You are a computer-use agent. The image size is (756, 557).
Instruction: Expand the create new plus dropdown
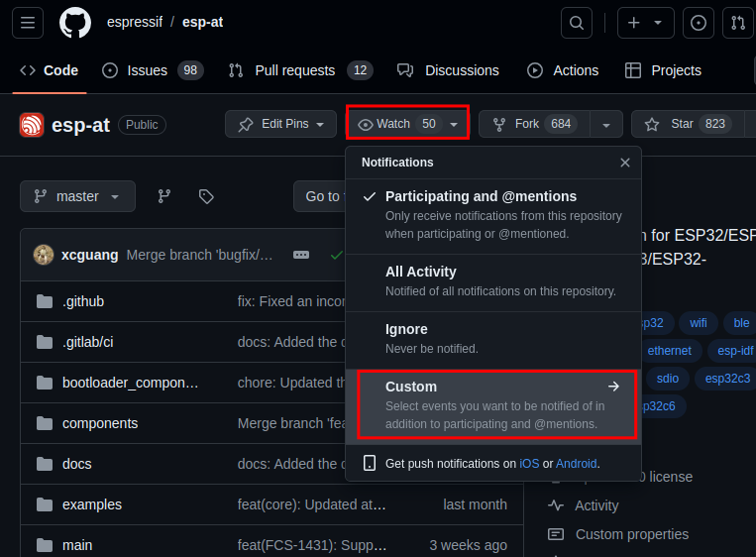click(x=645, y=22)
